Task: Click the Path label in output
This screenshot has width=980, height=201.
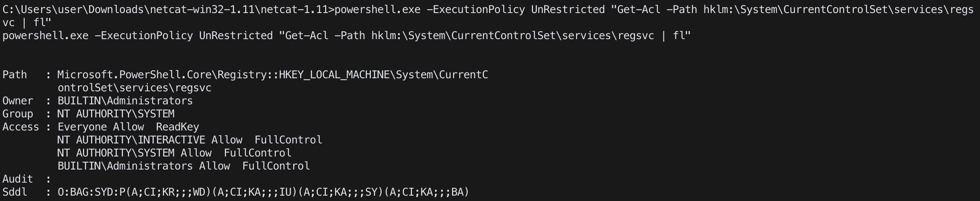Action: tap(15, 74)
